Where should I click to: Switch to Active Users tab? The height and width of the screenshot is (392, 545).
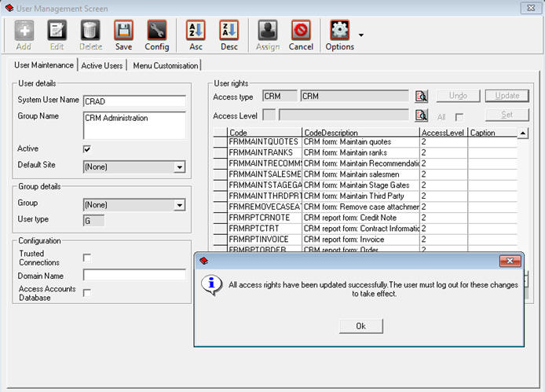point(102,65)
